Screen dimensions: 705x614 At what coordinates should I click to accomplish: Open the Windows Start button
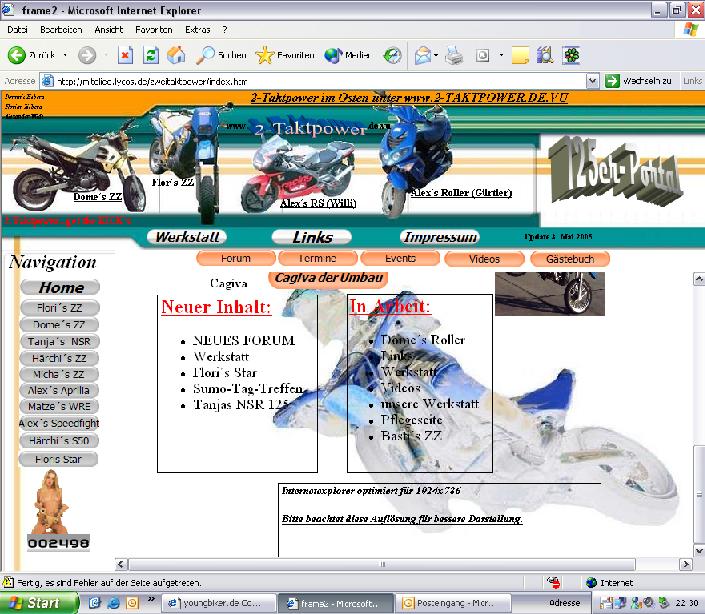[x=40, y=603]
